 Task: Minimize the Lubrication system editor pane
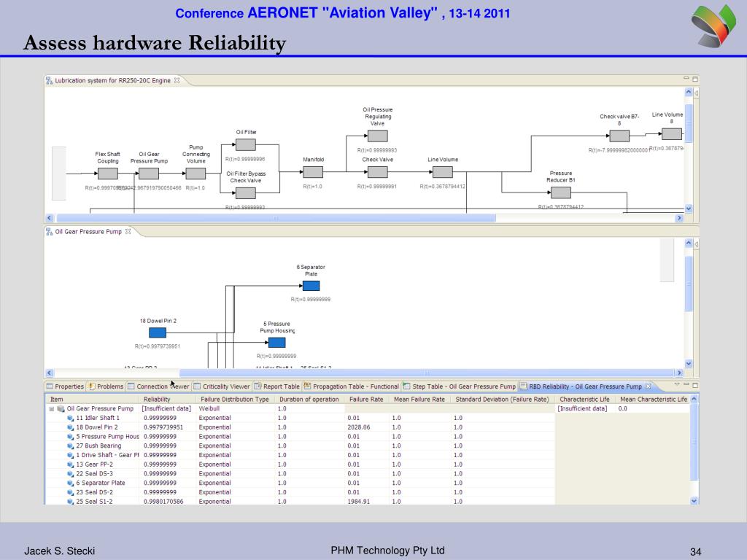686,78
